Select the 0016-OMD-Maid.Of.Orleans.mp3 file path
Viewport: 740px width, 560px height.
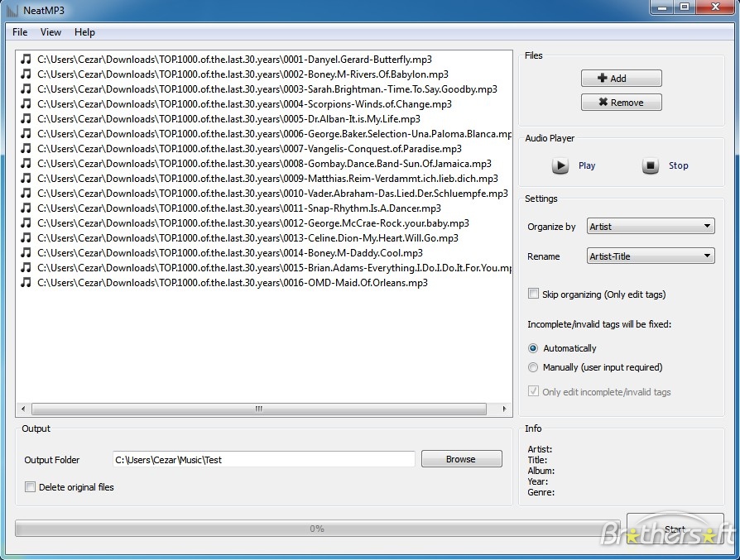pos(233,283)
